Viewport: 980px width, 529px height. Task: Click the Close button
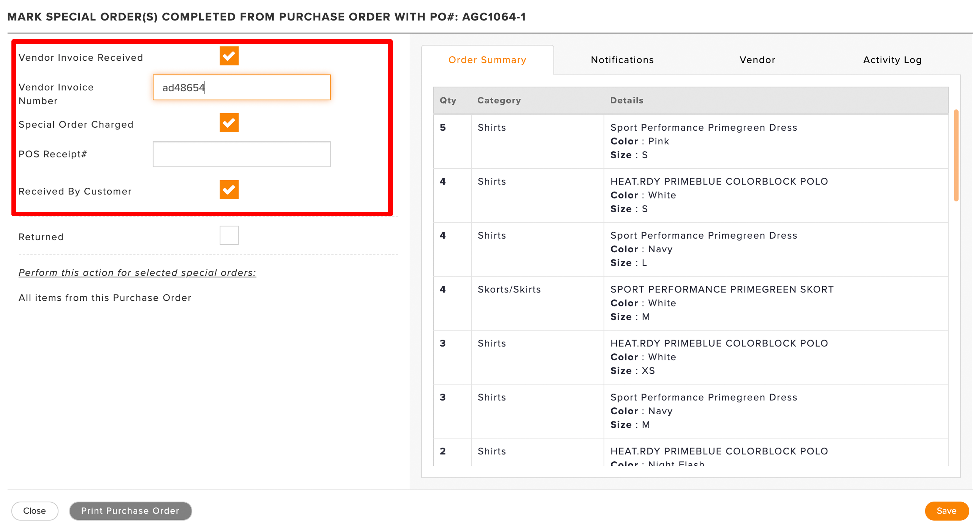[35, 511]
